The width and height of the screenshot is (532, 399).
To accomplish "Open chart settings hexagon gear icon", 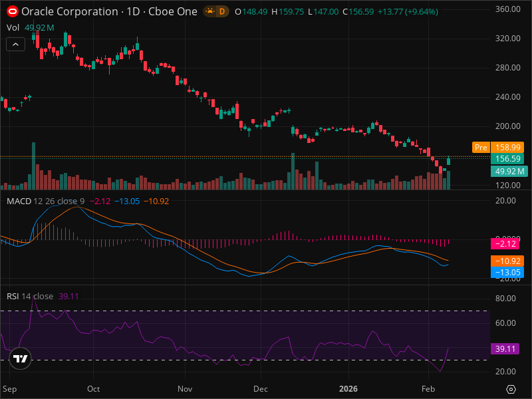I will pos(511,389).
